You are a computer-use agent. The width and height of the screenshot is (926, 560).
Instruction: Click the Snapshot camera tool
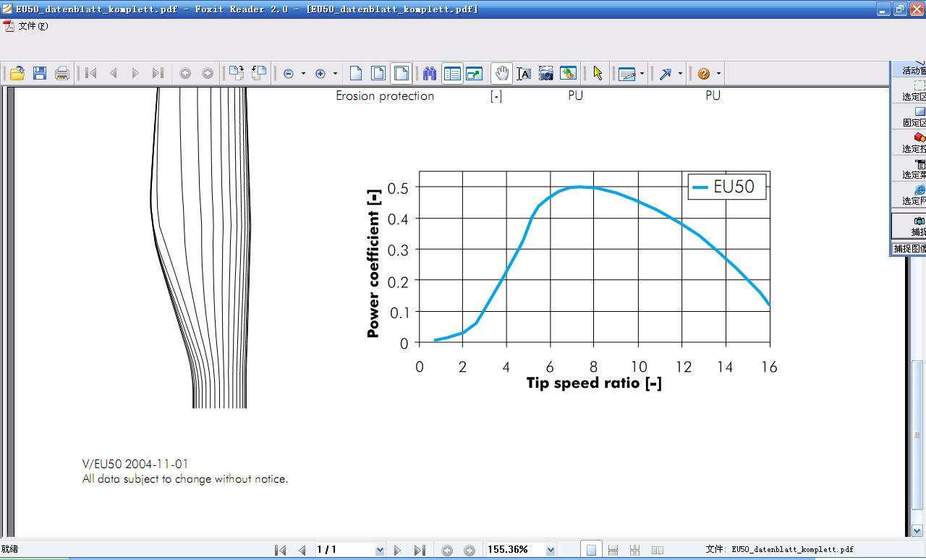[x=546, y=73]
